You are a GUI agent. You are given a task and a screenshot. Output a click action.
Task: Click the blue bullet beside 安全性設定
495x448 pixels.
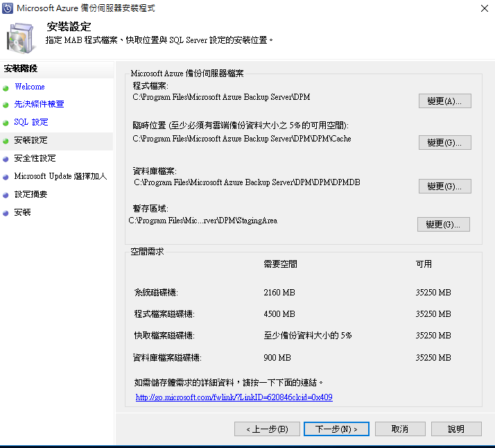tap(6, 159)
